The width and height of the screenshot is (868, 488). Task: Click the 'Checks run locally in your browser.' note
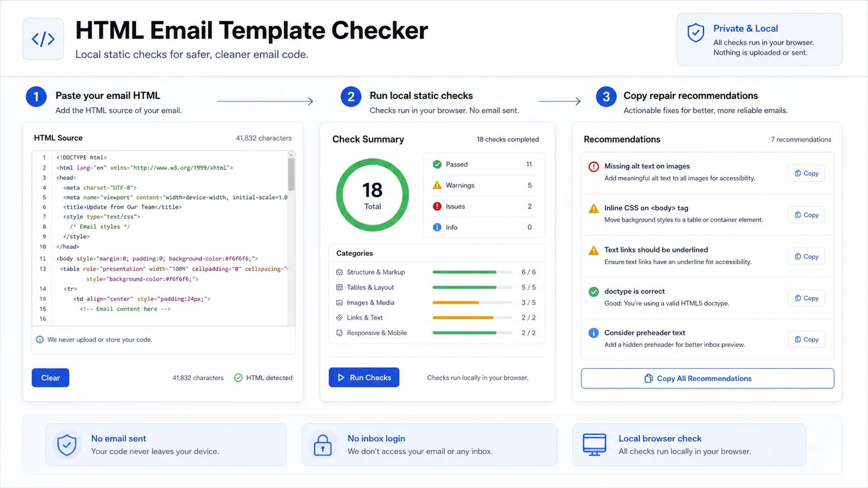point(478,378)
